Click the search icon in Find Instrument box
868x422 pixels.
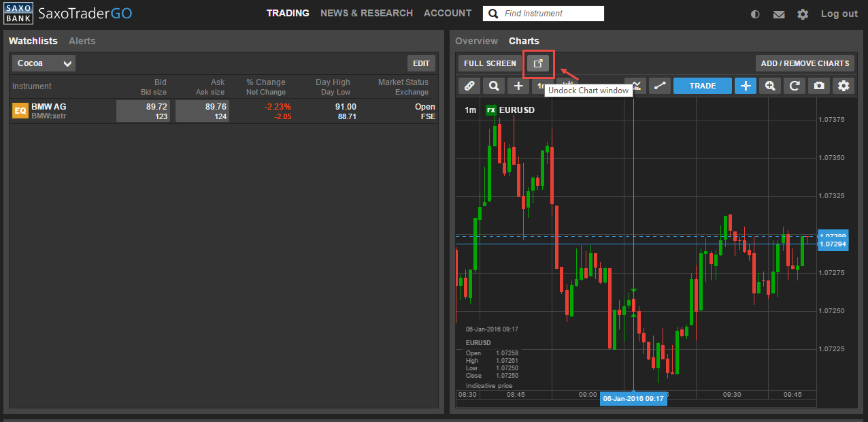493,14
